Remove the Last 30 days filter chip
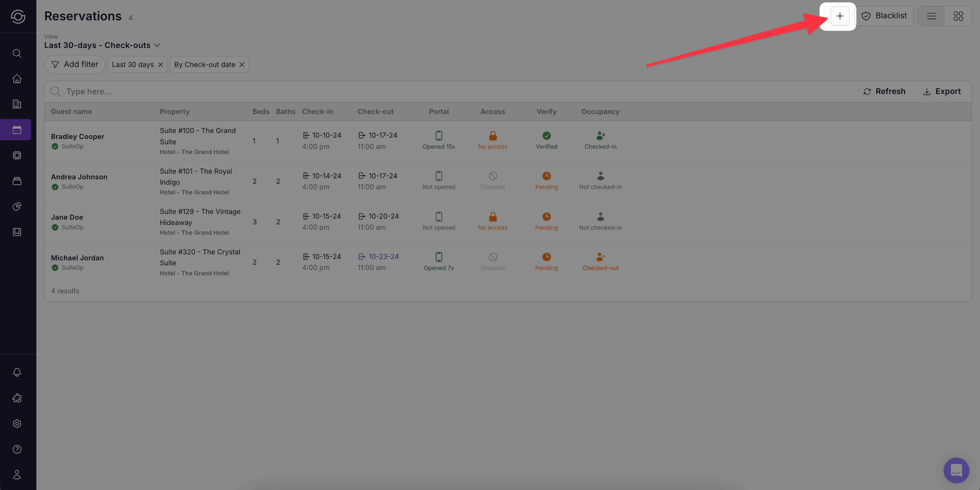This screenshot has width=980, height=490. tap(160, 64)
